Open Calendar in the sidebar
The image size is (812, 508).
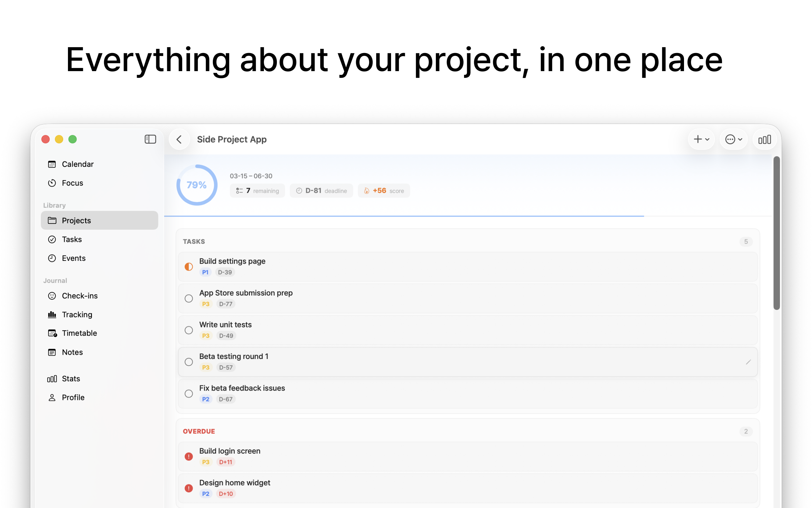coord(99,164)
